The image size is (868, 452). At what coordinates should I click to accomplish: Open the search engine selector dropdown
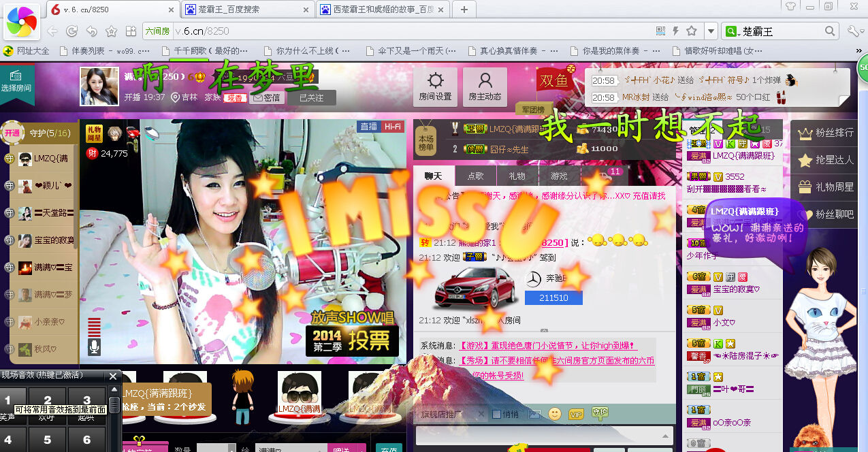[x=731, y=31]
